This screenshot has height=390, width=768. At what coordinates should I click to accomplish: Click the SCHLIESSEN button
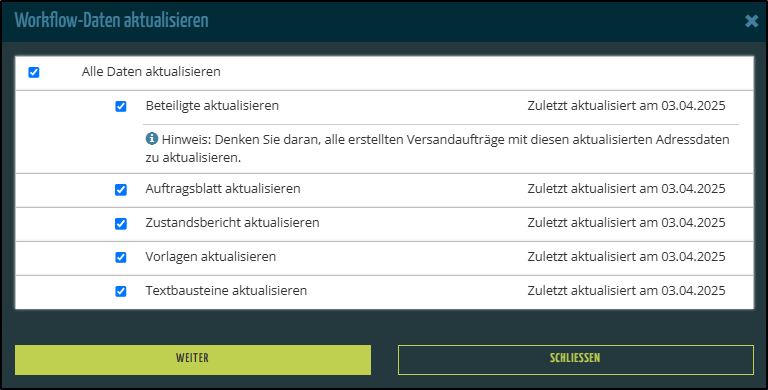(x=576, y=360)
